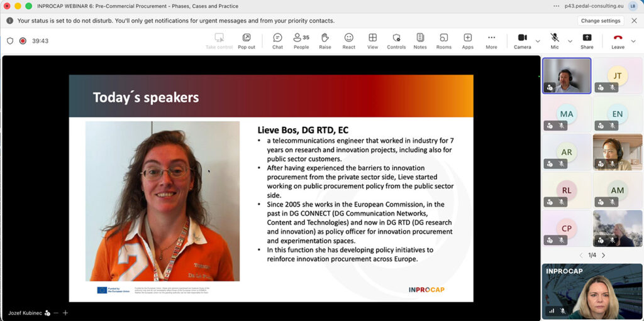Image resolution: width=644 pixels, height=321 pixels.
Task: Click the Share screen button
Action: [x=586, y=41]
